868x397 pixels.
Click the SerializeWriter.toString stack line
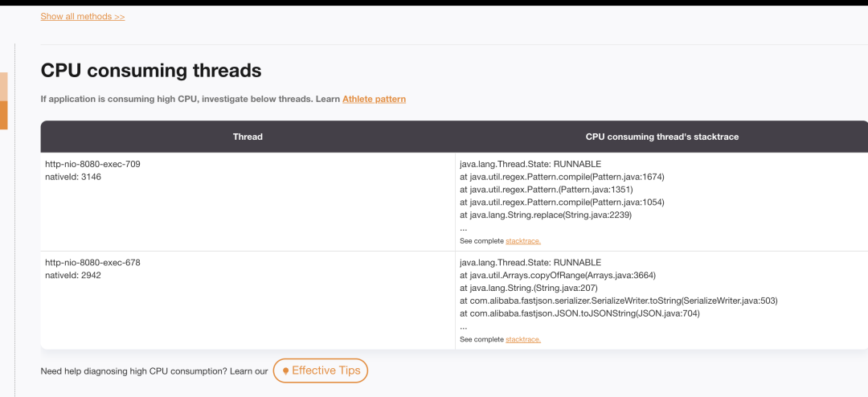pos(618,301)
